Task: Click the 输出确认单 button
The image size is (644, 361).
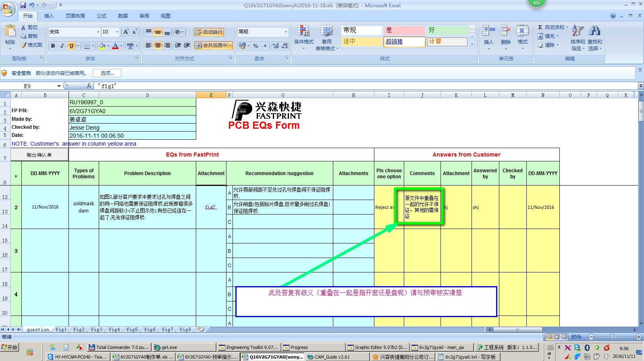Action: tap(39, 155)
